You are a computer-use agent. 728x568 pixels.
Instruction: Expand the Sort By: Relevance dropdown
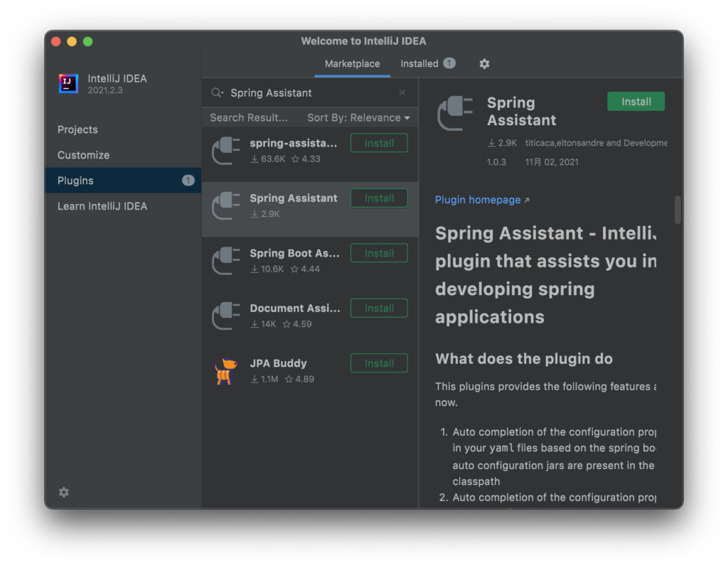358,118
